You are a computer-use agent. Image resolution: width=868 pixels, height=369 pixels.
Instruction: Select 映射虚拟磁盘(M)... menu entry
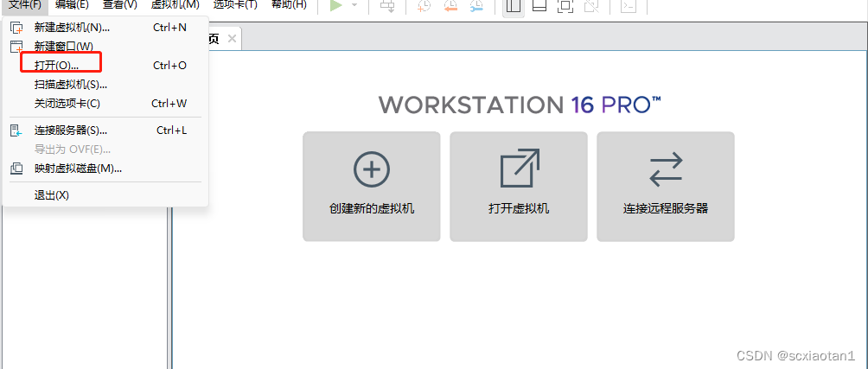click(x=105, y=169)
